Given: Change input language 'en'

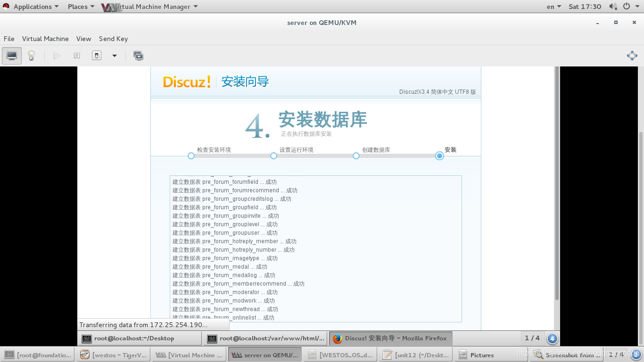Looking at the screenshot, I should click(x=554, y=7).
